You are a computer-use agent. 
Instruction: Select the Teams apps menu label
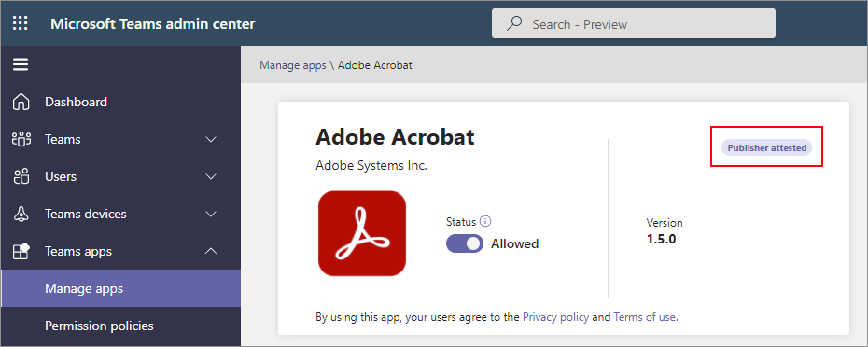click(x=78, y=251)
